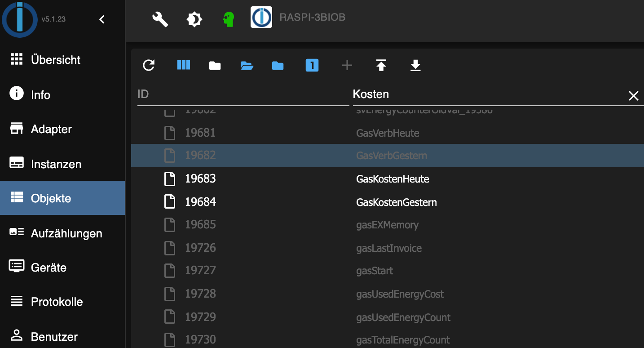
Task: Click the name GasKostenGestern
Action: pyautogui.click(x=397, y=202)
